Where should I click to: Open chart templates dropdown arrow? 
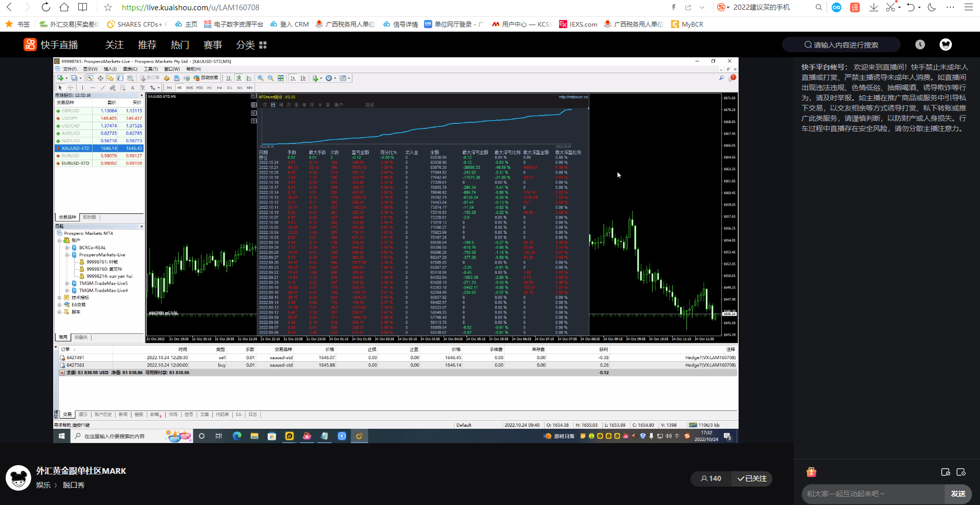click(x=349, y=78)
